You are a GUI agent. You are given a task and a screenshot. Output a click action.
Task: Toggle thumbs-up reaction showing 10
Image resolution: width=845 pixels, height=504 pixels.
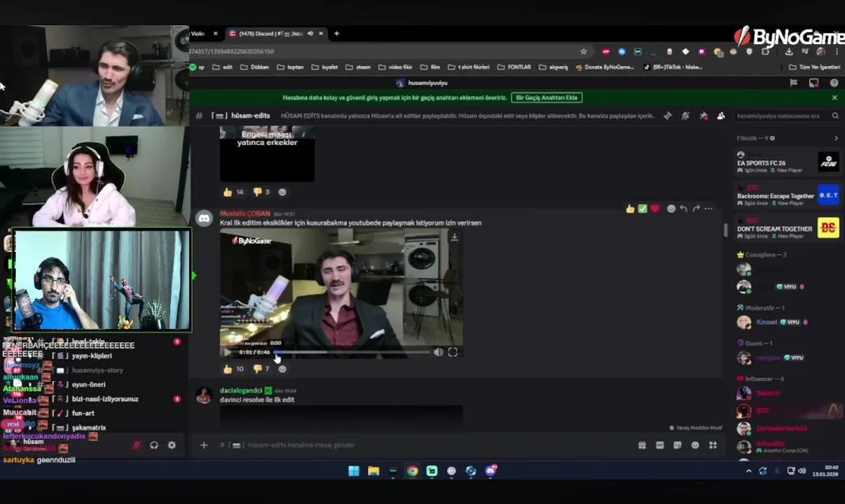[234, 369]
